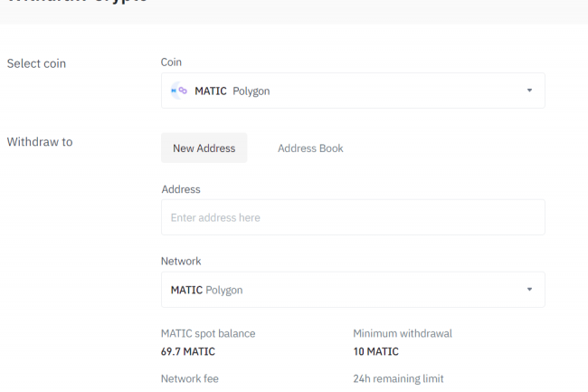Click the 69.7 MATIC balance value
The height and width of the screenshot is (392, 588).
click(x=188, y=351)
